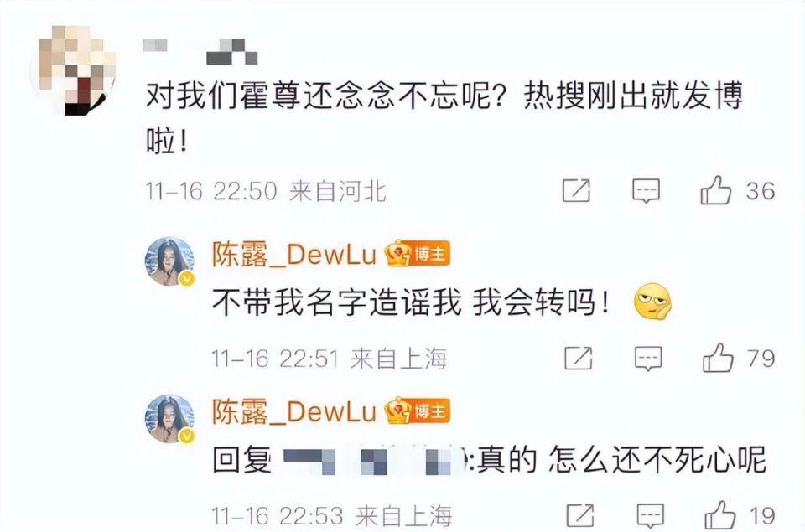The width and height of the screenshot is (805, 532).
Task: Open the pixelated avatar of top commenter
Action: coord(75,70)
